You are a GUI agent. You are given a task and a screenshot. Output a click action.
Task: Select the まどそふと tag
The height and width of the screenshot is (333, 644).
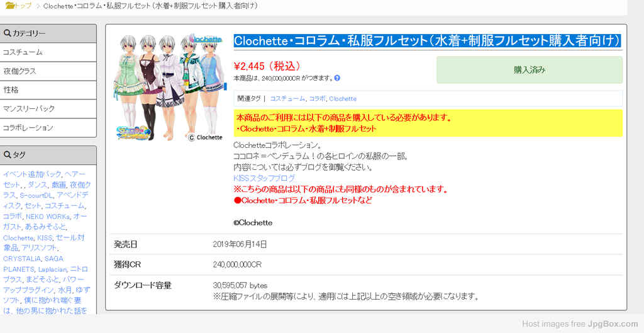click(x=43, y=279)
